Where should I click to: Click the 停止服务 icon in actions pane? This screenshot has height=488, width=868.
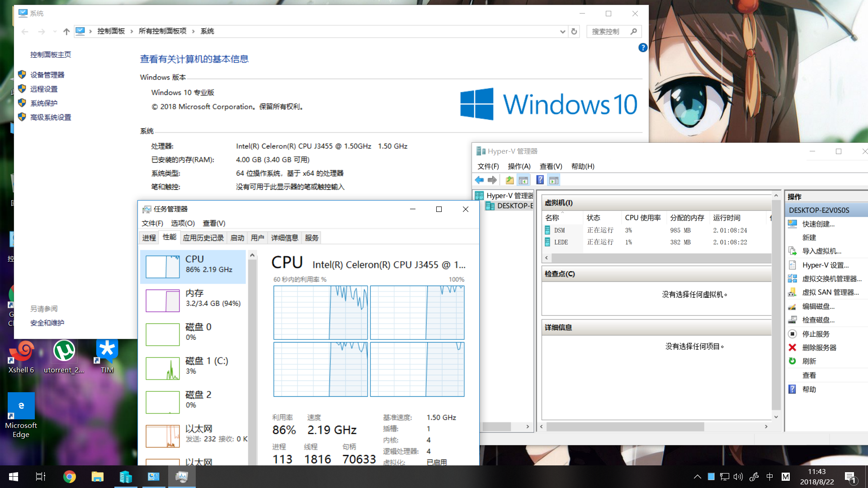click(x=793, y=334)
